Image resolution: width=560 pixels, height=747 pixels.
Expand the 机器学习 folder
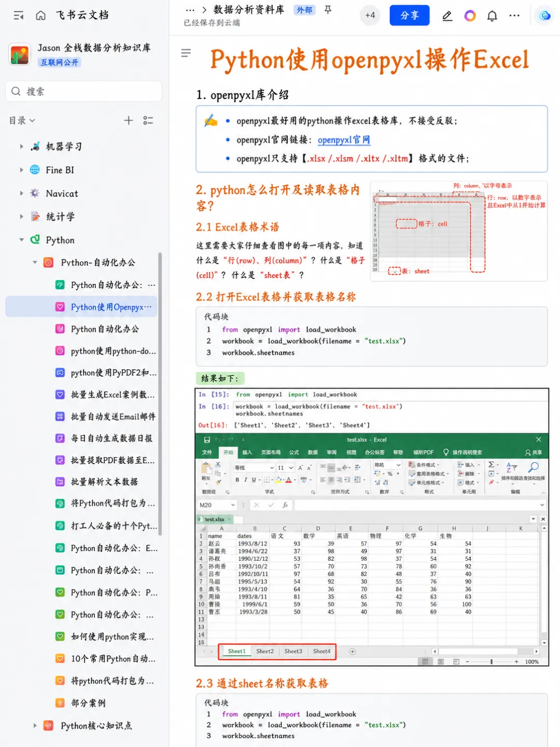click(x=21, y=147)
